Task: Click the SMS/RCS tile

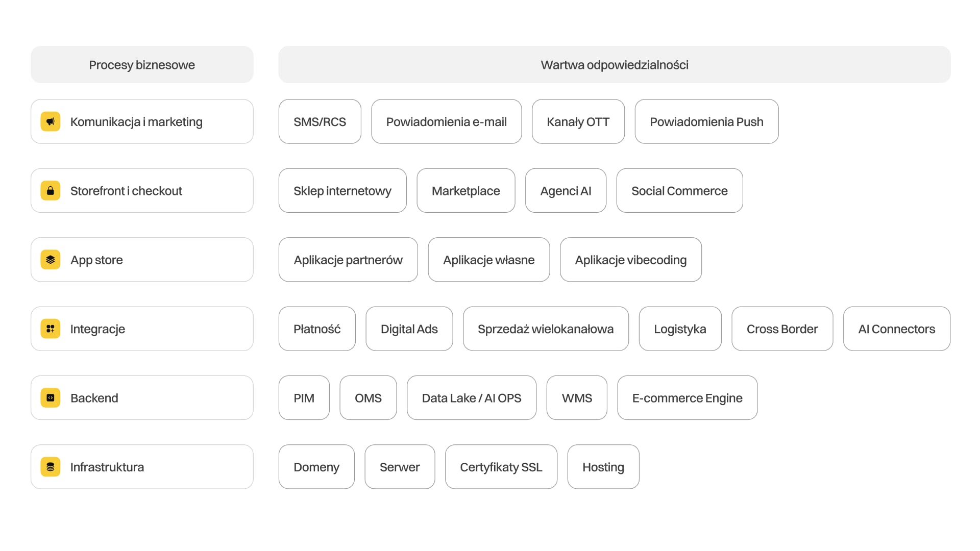Action: 320,121
